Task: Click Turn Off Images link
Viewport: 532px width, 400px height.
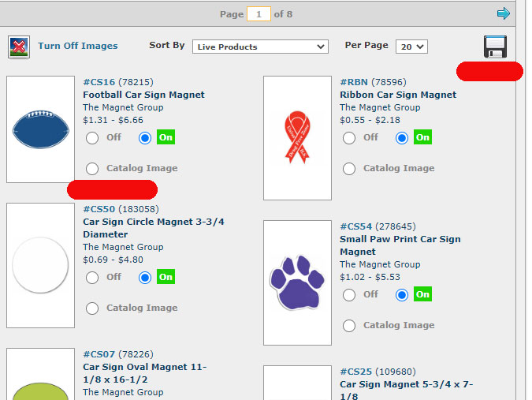Action: [78, 46]
